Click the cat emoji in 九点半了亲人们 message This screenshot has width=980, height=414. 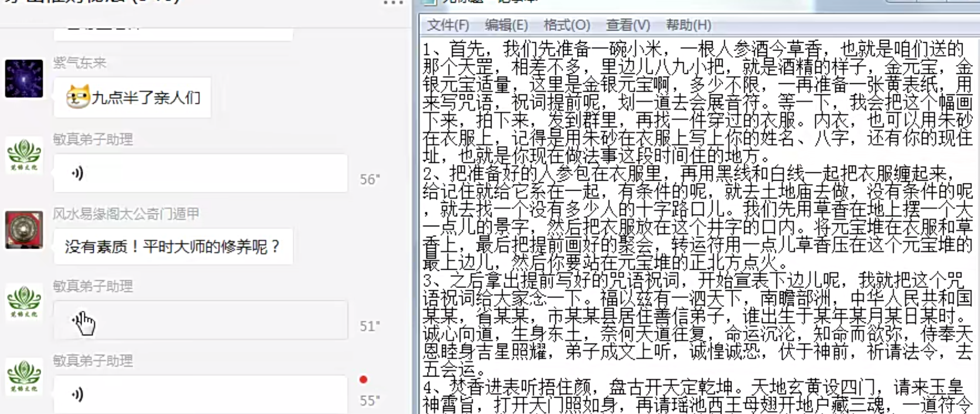(77, 97)
